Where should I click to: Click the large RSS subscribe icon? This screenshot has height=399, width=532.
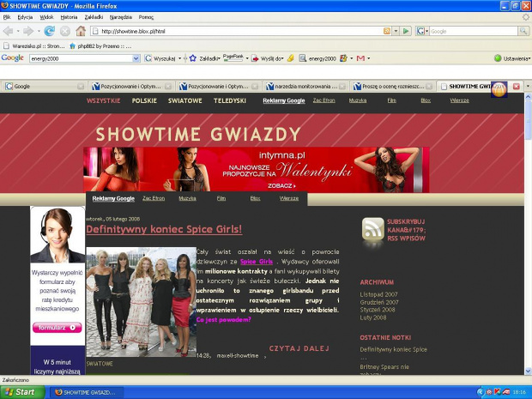click(x=373, y=229)
